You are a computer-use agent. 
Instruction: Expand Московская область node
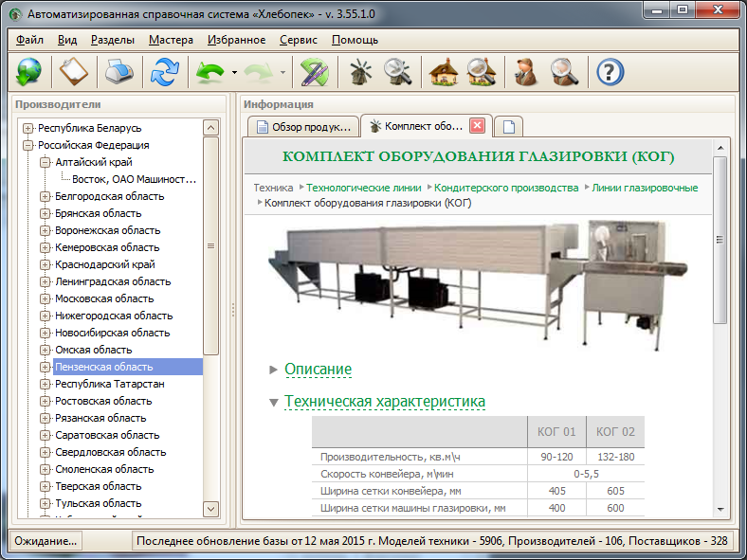pos(45,298)
